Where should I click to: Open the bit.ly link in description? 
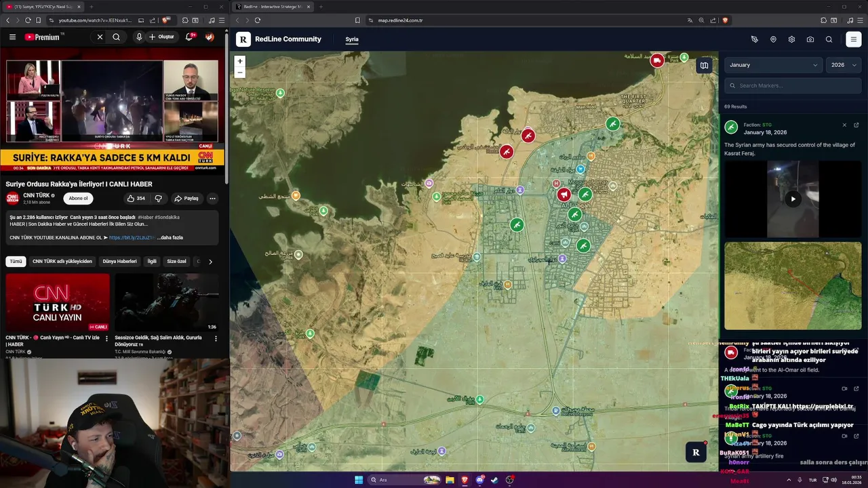(132, 238)
